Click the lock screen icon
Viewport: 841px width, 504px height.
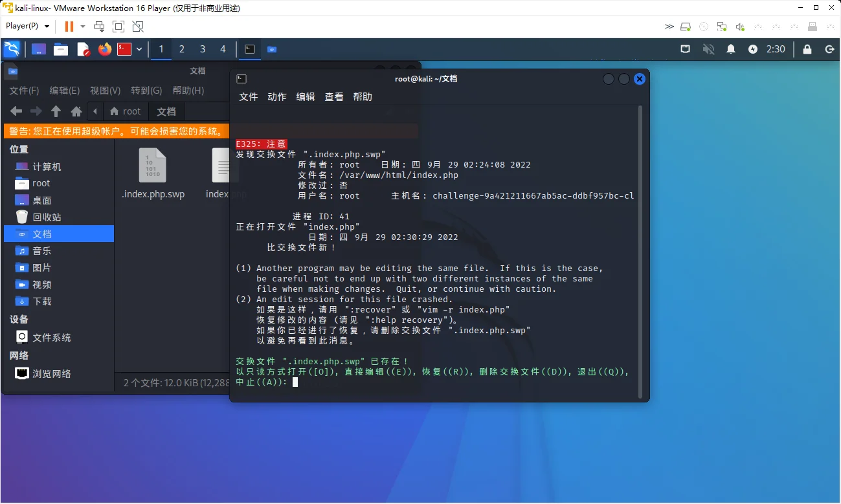click(x=807, y=49)
